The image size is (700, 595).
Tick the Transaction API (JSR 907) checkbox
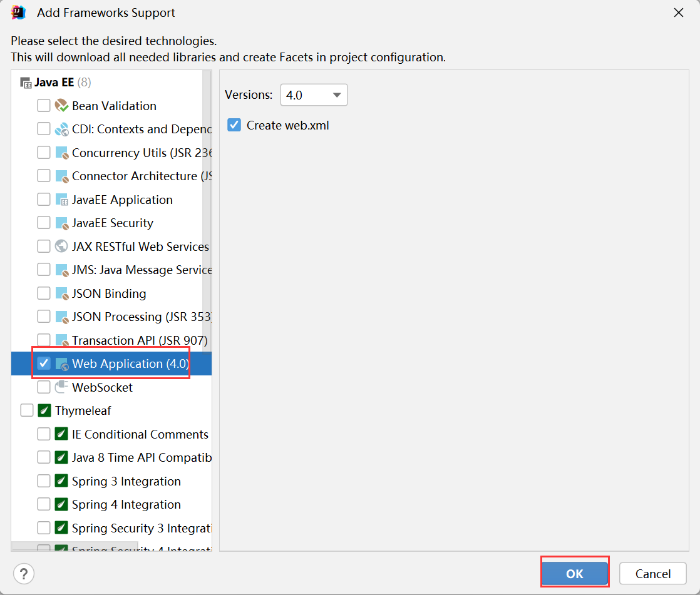point(44,340)
